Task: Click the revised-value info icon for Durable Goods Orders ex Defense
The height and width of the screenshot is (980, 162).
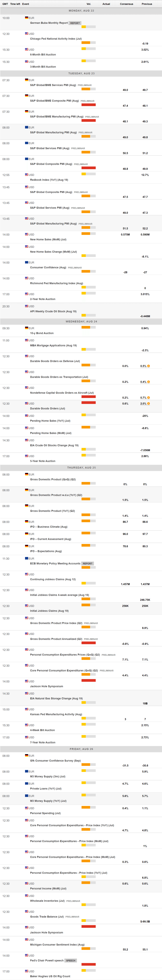Action: click(148, 366)
